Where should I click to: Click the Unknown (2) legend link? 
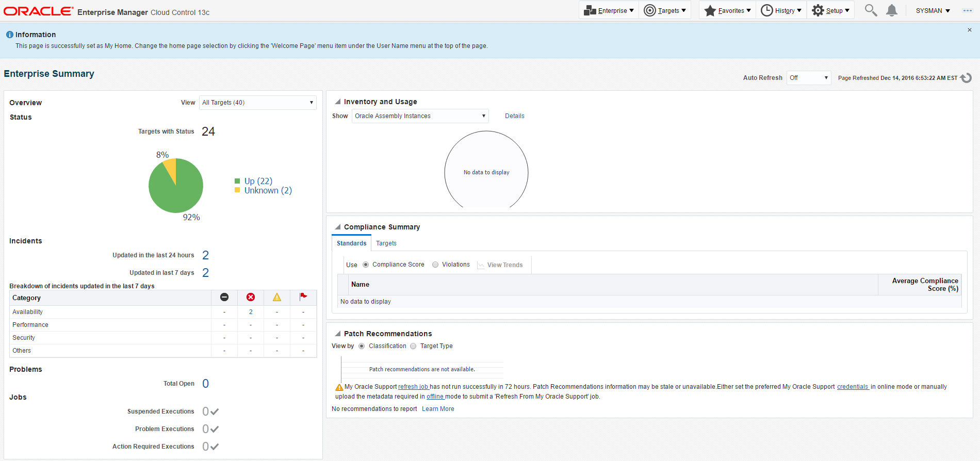pyautogui.click(x=268, y=190)
